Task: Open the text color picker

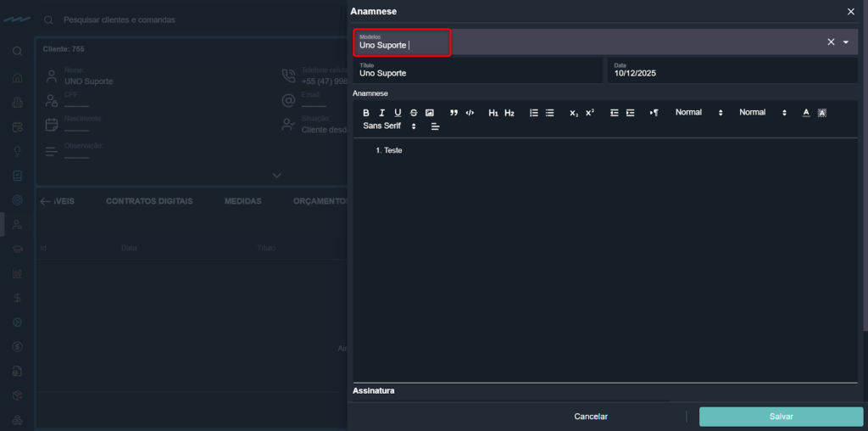Action: tap(806, 113)
